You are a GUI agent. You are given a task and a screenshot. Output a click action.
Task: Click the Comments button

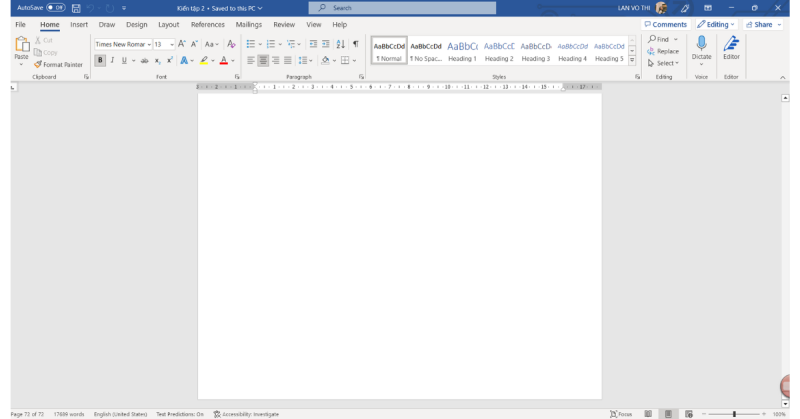(x=665, y=24)
